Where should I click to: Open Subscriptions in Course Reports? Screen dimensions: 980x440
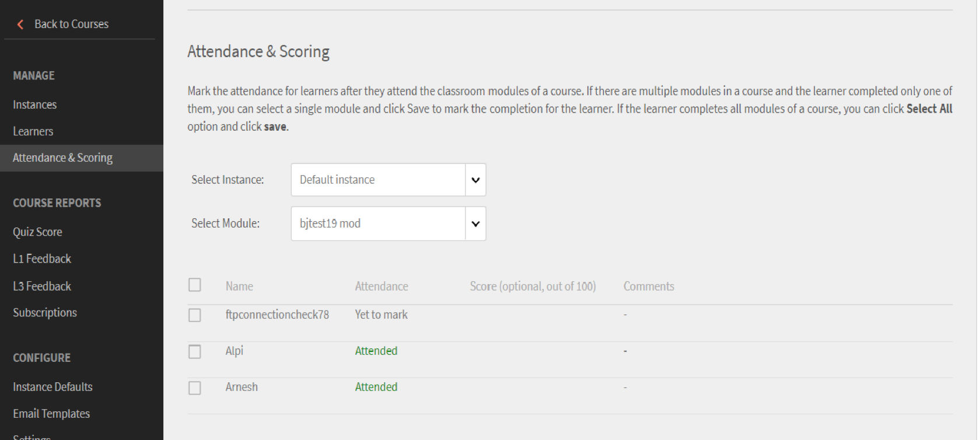tap(45, 312)
